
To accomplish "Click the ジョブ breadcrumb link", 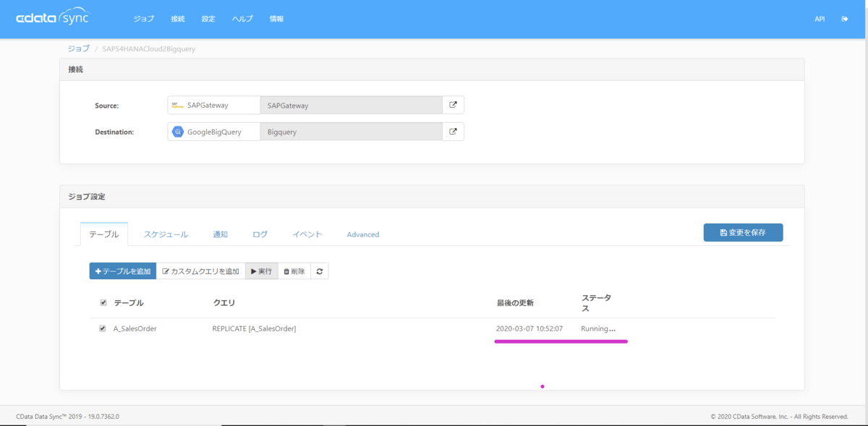I will (78, 48).
